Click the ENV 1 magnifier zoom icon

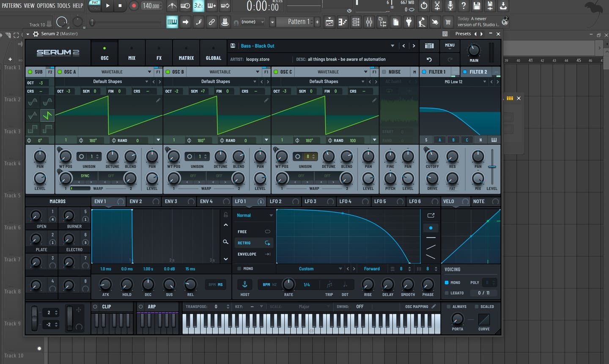226,242
